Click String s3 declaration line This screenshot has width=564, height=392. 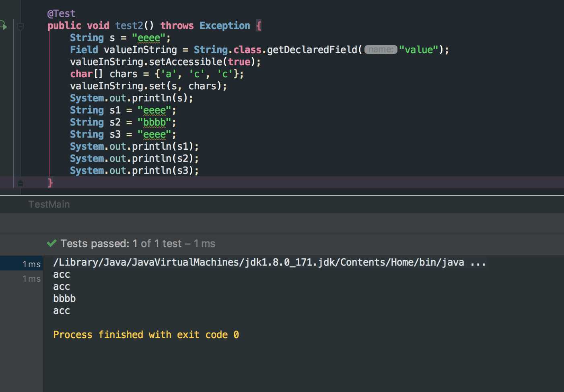[123, 134]
